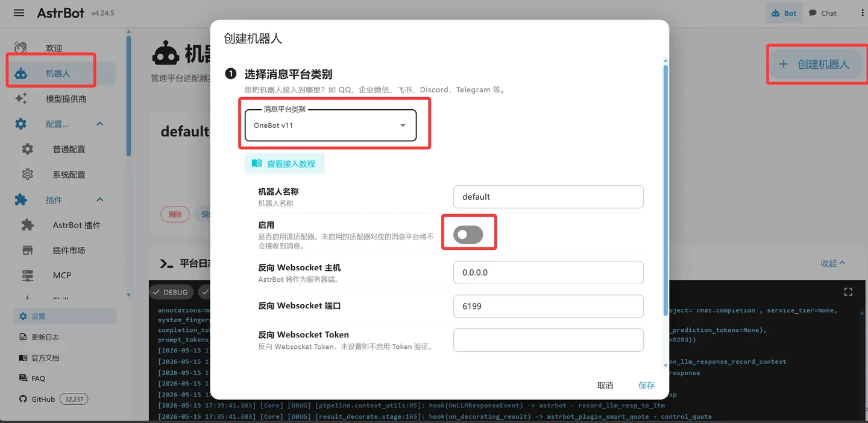Click 取消 to cancel dialog

[x=605, y=386]
